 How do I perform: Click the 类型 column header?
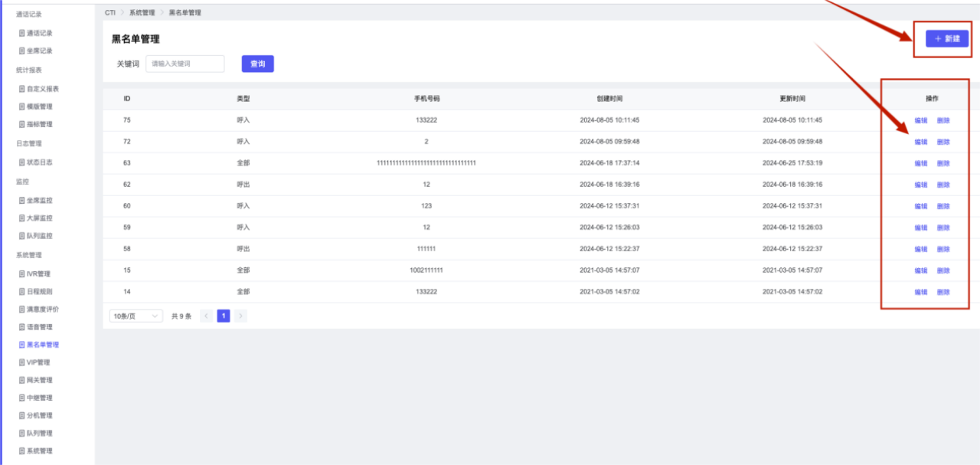pos(243,99)
